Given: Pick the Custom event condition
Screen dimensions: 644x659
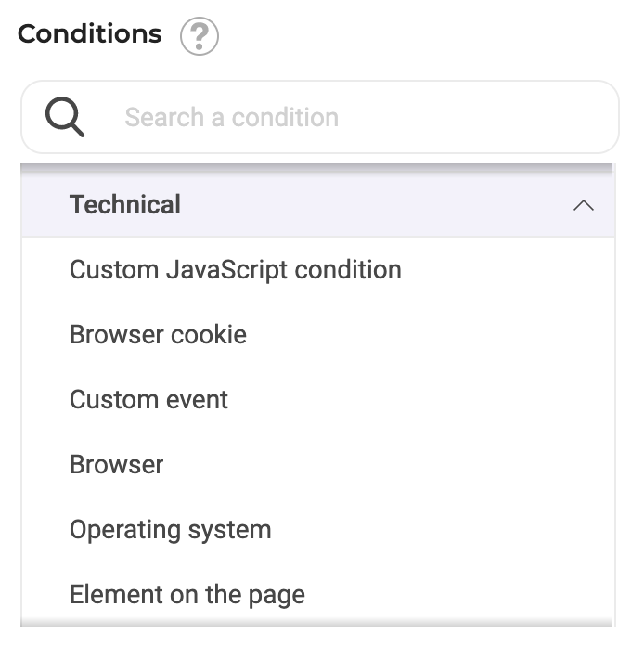Looking at the screenshot, I should pyautogui.click(x=318, y=399).
